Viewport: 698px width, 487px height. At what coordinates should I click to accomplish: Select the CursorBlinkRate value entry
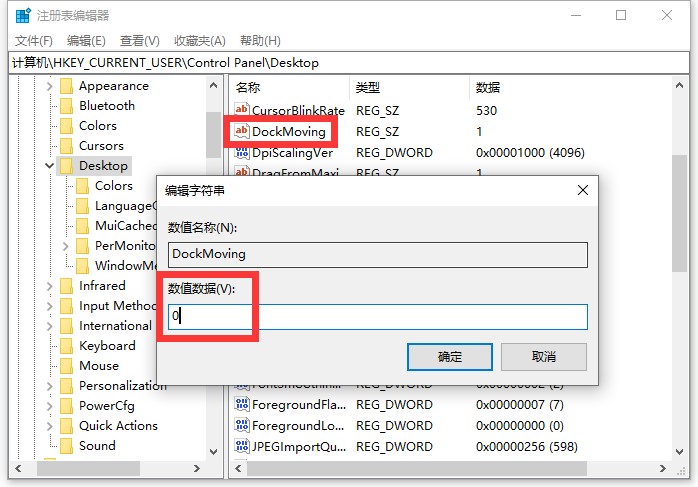298,110
